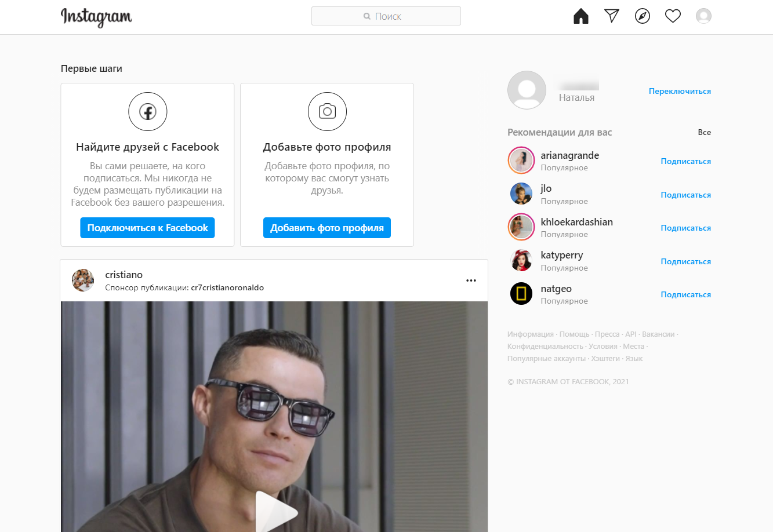Click Добавить фото профиля button
The image size is (773, 532).
pyautogui.click(x=327, y=228)
